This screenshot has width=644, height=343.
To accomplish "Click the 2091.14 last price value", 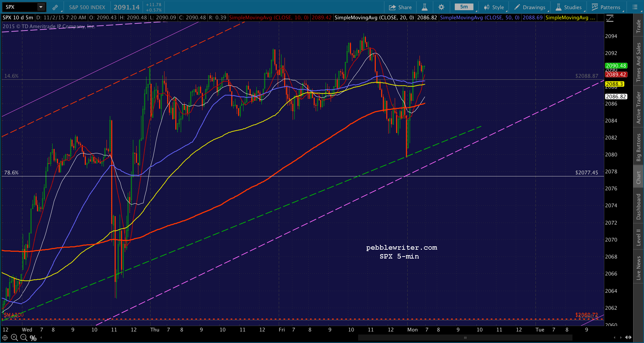I will 126,7.
